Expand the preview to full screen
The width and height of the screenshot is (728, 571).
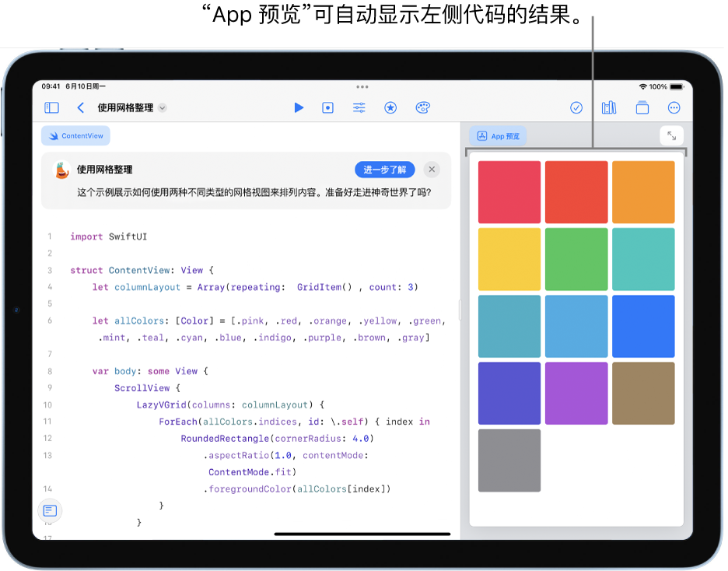(x=671, y=136)
